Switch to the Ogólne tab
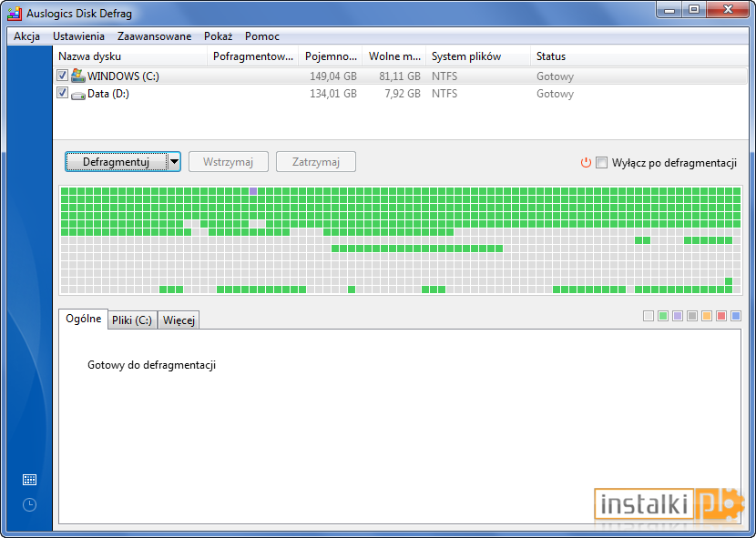 [84, 320]
